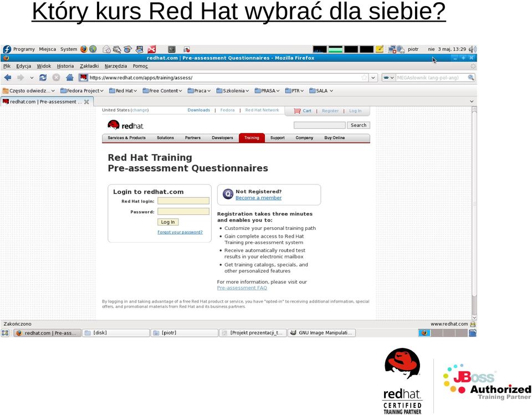Click the Log In button in login form
This screenshot has height=415, width=532.
pyautogui.click(x=168, y=222)
